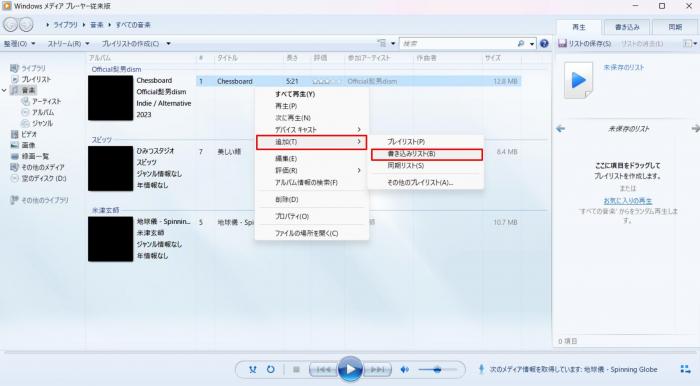
Task: Toggle repeat playback
Action: [x=271, y=369]
